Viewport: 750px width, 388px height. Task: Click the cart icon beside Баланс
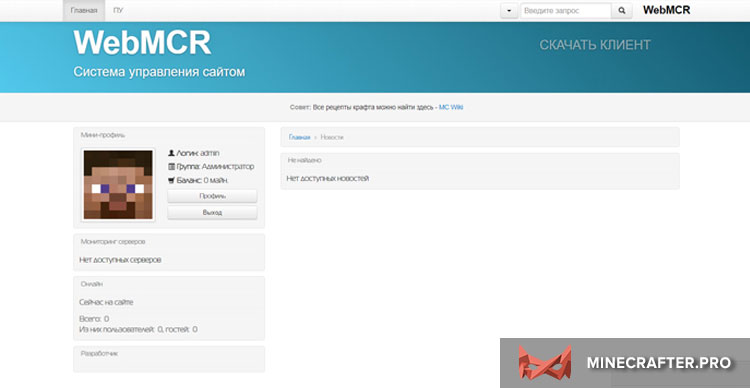[171, 180]
